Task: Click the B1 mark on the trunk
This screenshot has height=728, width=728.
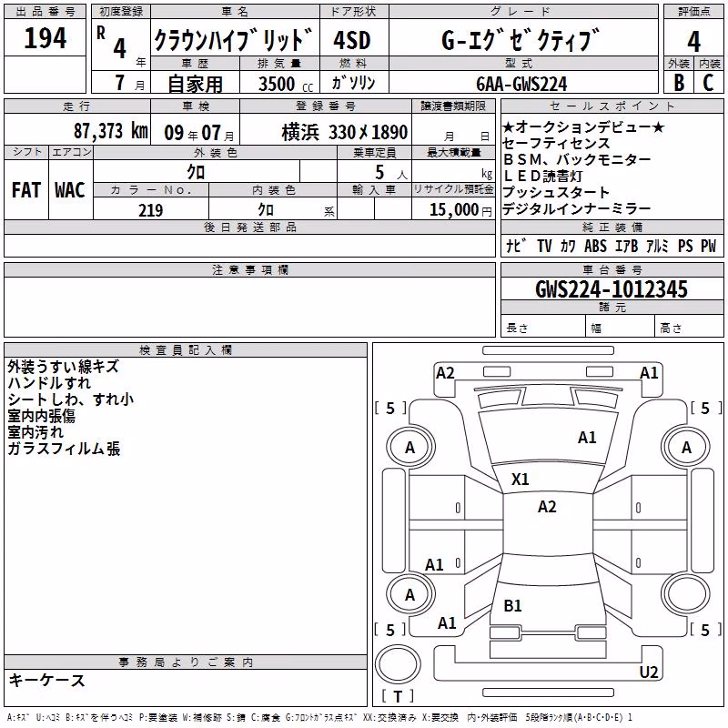Action: coord(512,605)
